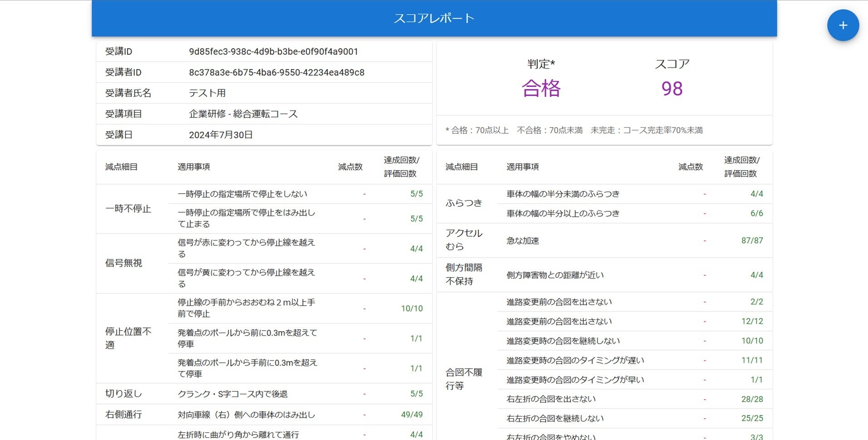This screenshot has height=440, width=868.
Task: Click the blue + floating action button
Action: click(x=843, y=25)
